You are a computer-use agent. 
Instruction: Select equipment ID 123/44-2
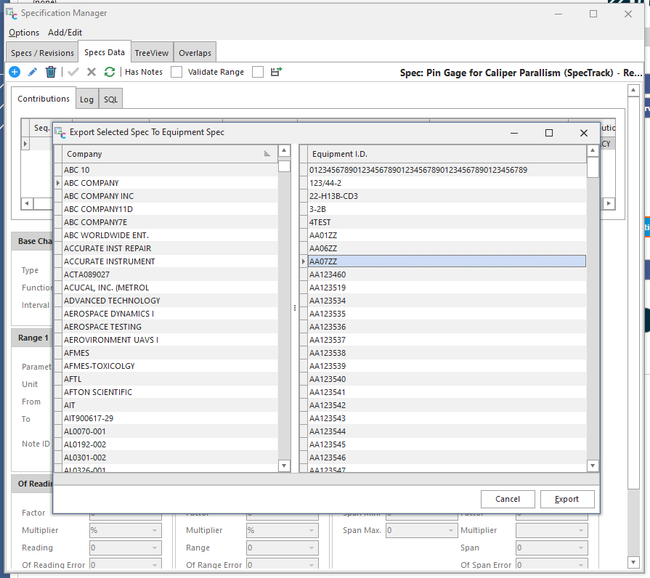[x=446, y=183]
